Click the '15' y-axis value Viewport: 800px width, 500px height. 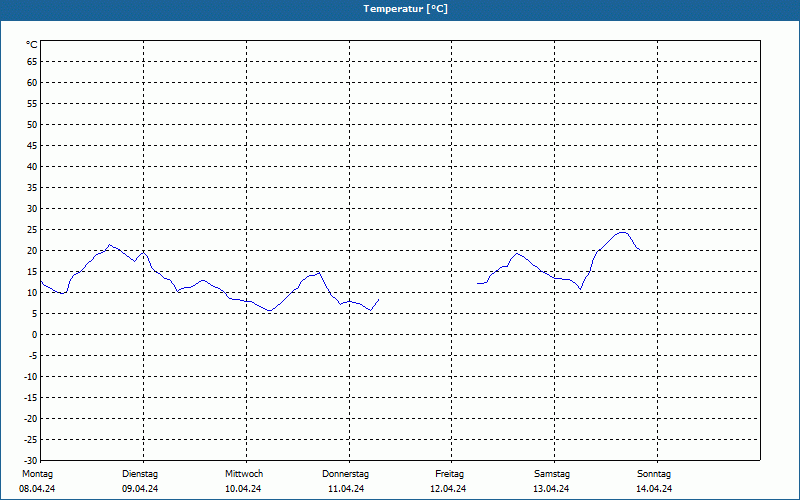tap(32, 271)
